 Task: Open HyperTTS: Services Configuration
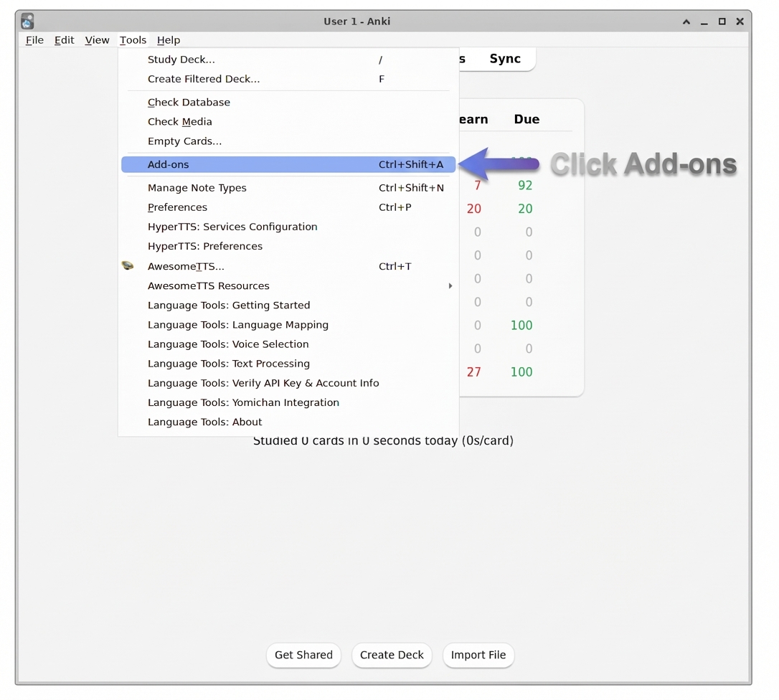pyautogui.click(x=232, y=226)
